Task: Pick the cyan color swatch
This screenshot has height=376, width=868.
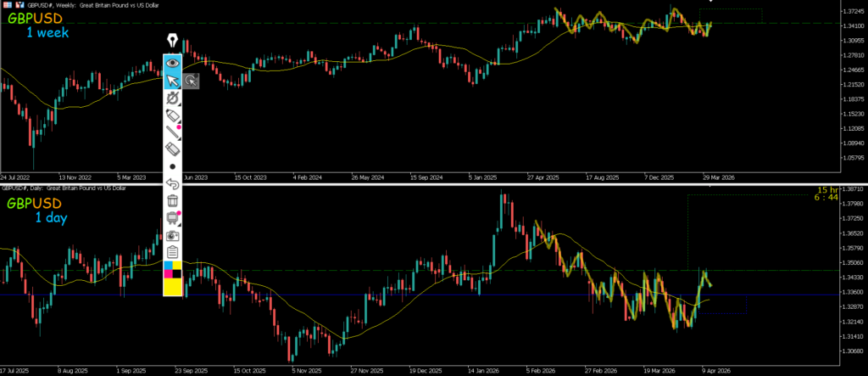Action: [168, 267]
